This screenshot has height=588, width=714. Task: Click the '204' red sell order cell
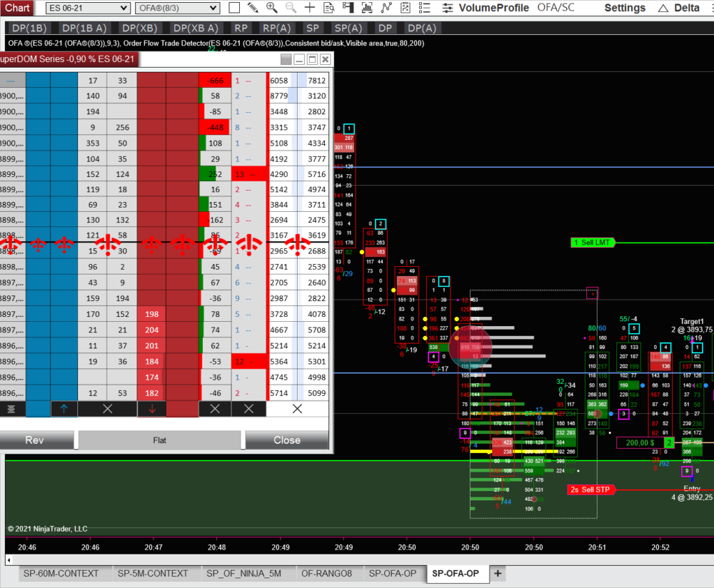(151, 330)
